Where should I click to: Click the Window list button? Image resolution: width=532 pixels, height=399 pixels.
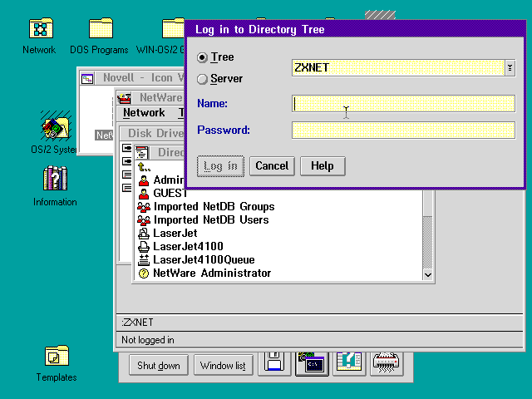click(x=223, y=366)
